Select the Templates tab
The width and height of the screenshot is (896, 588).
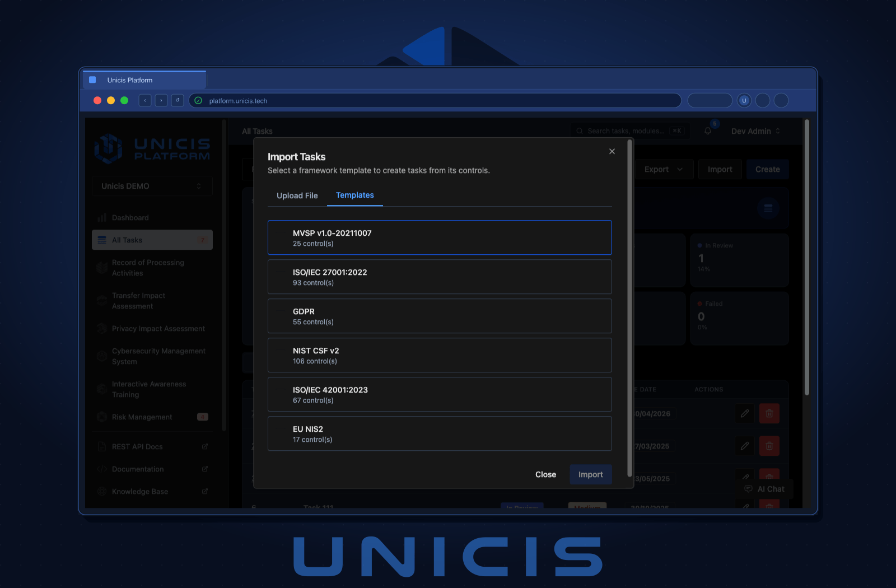[355, 195]
